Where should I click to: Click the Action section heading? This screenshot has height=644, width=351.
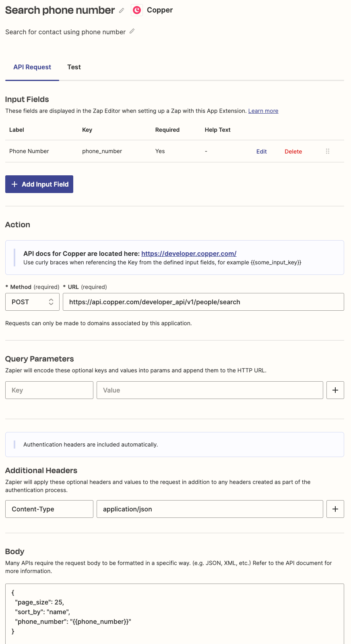pos(18,224)
